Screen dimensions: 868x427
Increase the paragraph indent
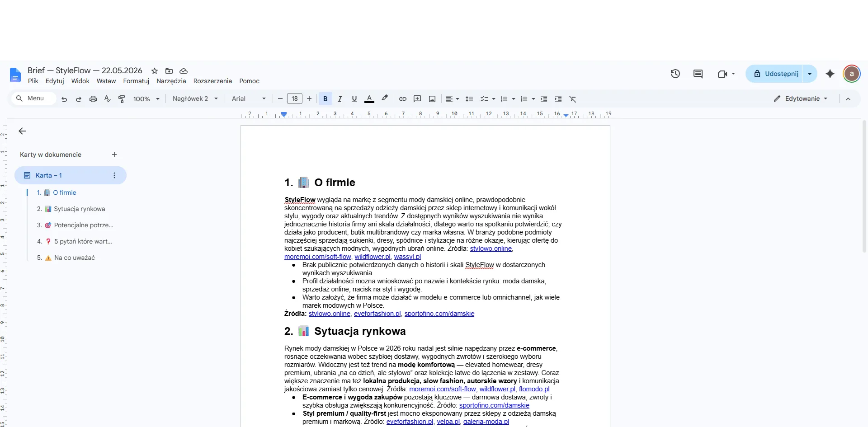(558, 99)
